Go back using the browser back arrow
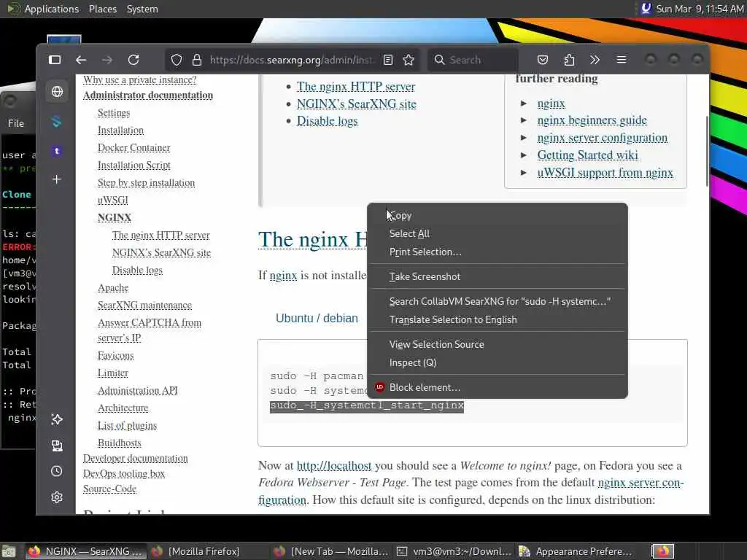 coord(81,60)
